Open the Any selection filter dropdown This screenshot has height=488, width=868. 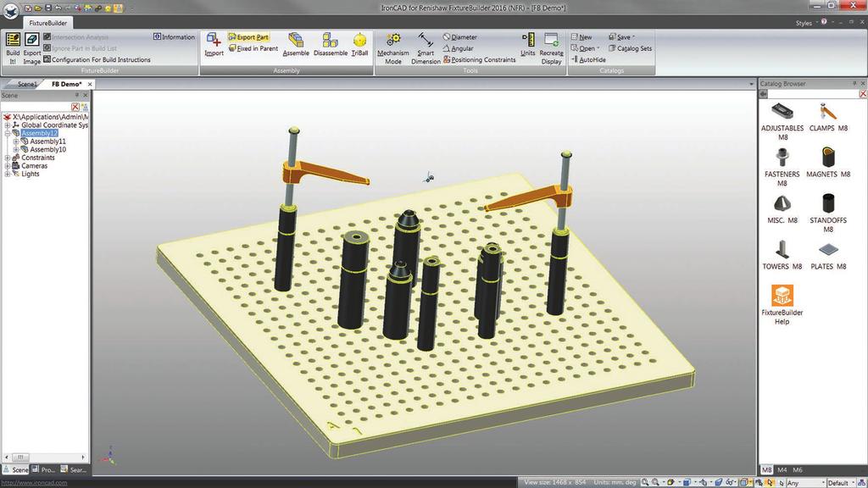806,483
